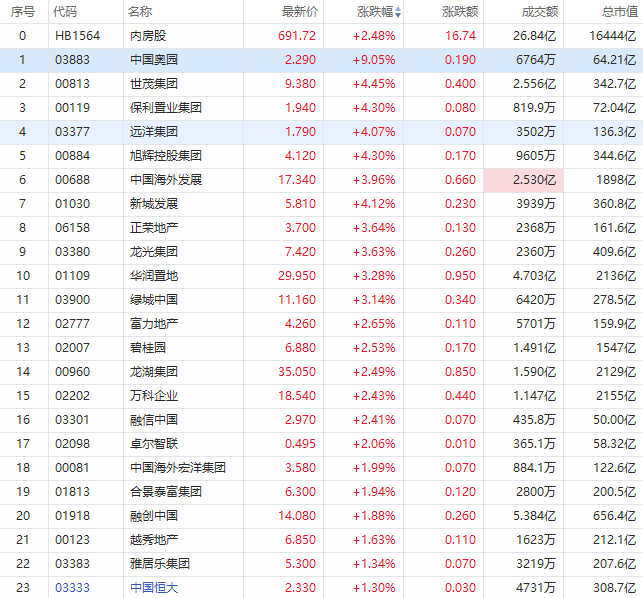This screenshot has height=598, width=643.
Task: Click stock code 00119
Action: click(72, 108)
